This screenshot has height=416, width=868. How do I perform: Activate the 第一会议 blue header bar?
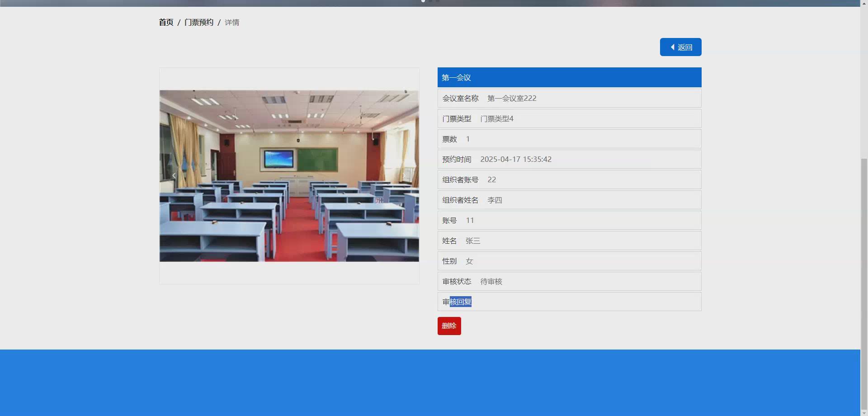pyautogui.click(x=569, y=77)
